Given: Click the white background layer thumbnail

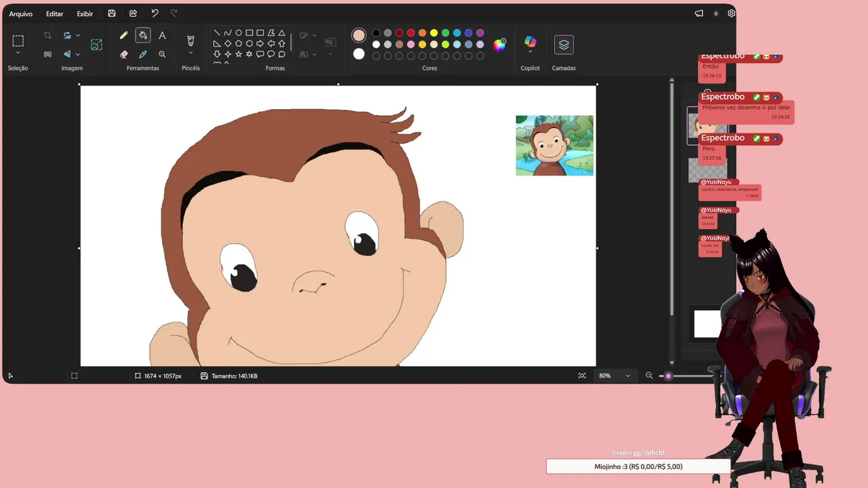Looking at the screenshot, I should tap(707, 323).
